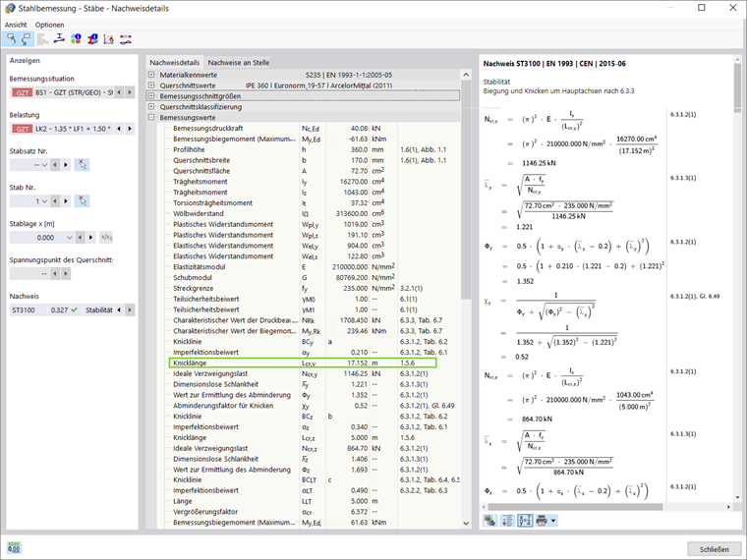Expand the Querschnittswerte section
747x560 pixels.
[151, 85]
